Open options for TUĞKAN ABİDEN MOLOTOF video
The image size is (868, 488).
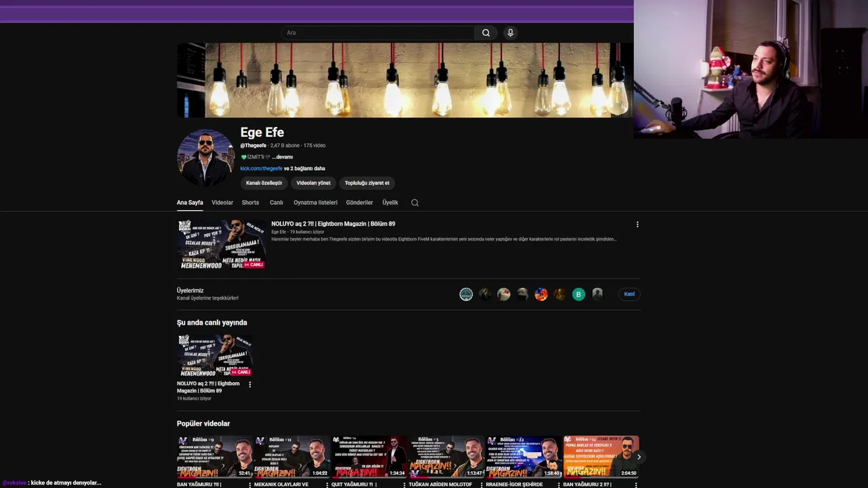coord(481,485)
